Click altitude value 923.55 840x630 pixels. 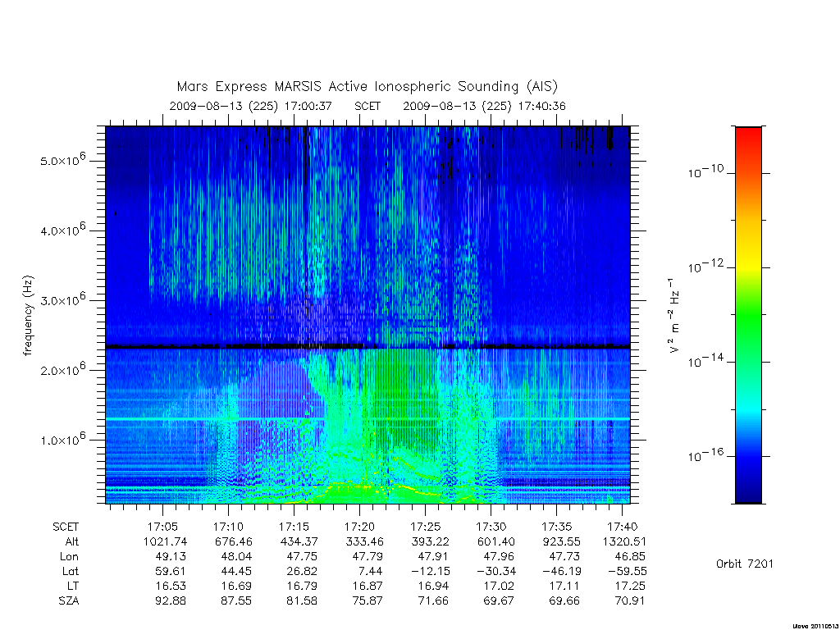coord(561,541)
